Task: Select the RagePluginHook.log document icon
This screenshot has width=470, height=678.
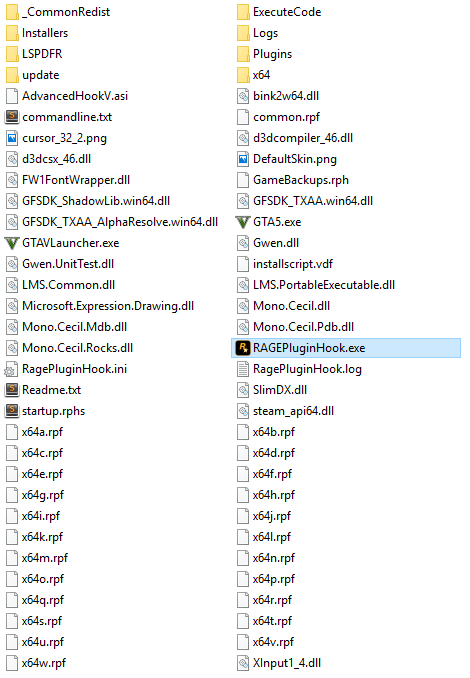Action: coord(243,369)
